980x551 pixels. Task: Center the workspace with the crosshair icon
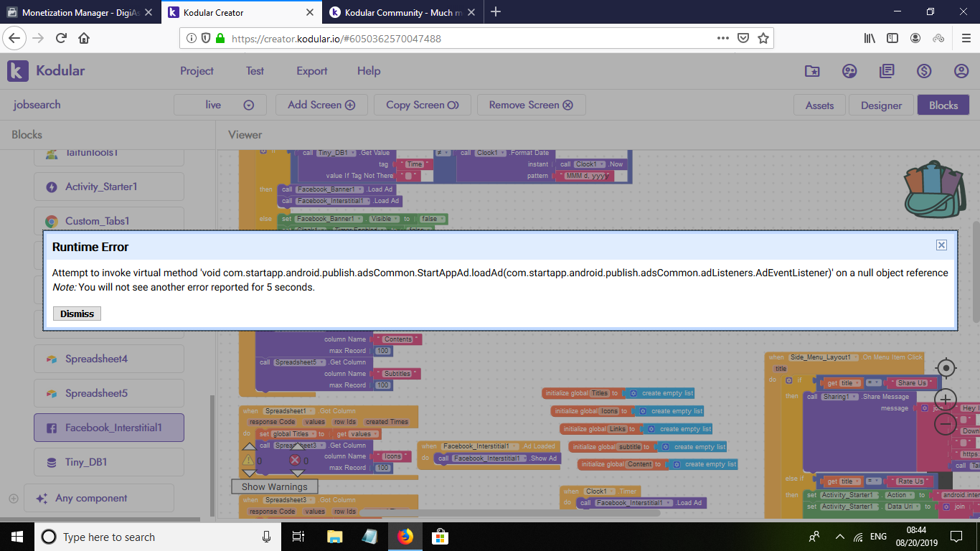946,369
